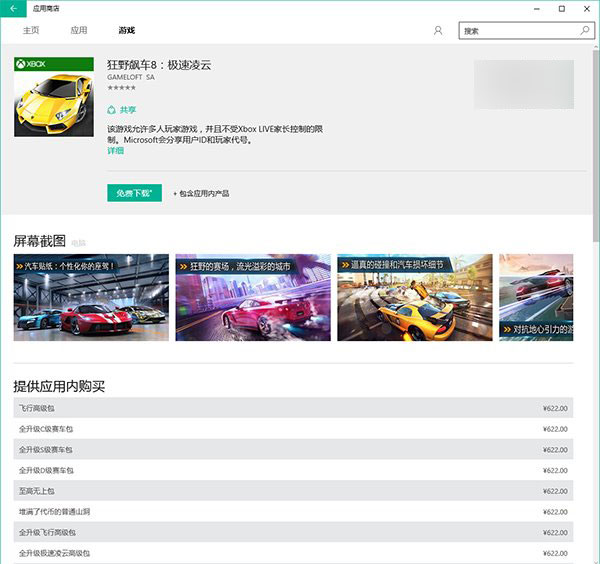The height and width of the screenshot is (564, 600).
Task: Click the back arrow in the title bar
Action: [x=12, y=9]
